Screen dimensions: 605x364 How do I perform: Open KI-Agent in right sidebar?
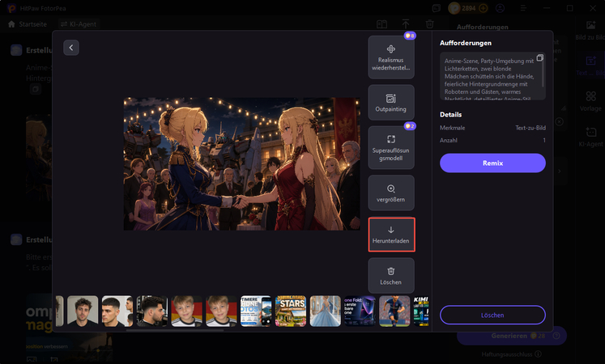coord(590,138)
